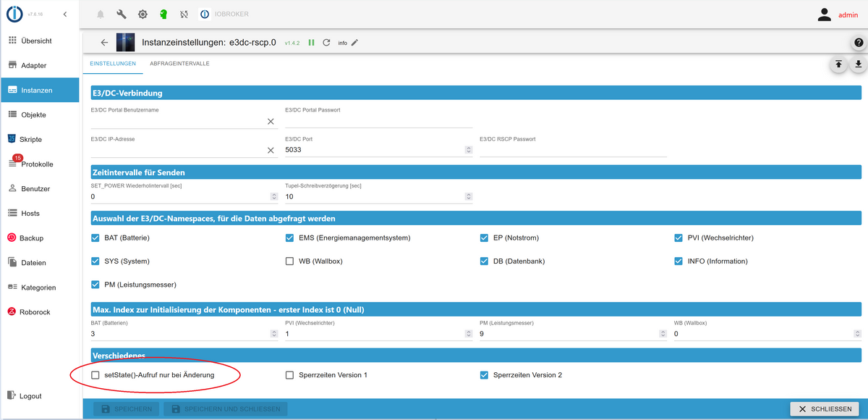Adjust BAT (Batterien) index stepper
Image resolution: width=868 pixels, height=420 pixels.
tap(273, 334)
